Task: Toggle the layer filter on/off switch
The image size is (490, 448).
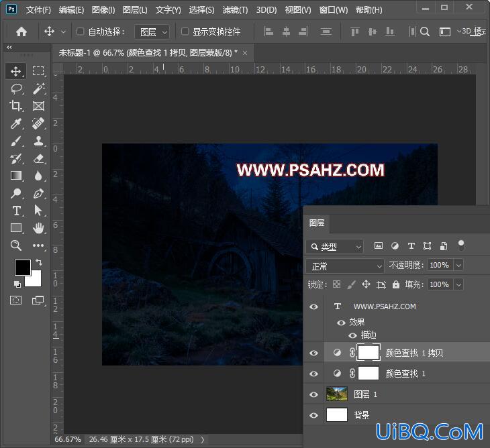Action: coord(460,245)
